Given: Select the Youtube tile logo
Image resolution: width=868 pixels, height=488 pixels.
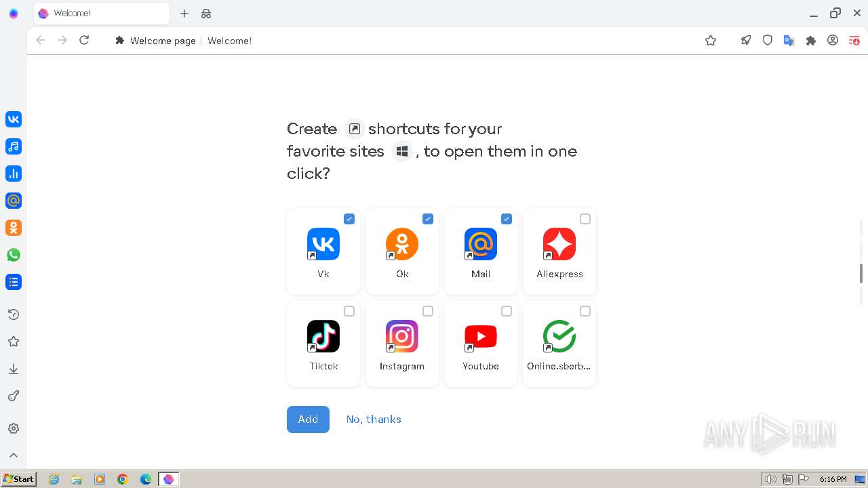Looking at the screenshot, I should (x=481, y=336).
